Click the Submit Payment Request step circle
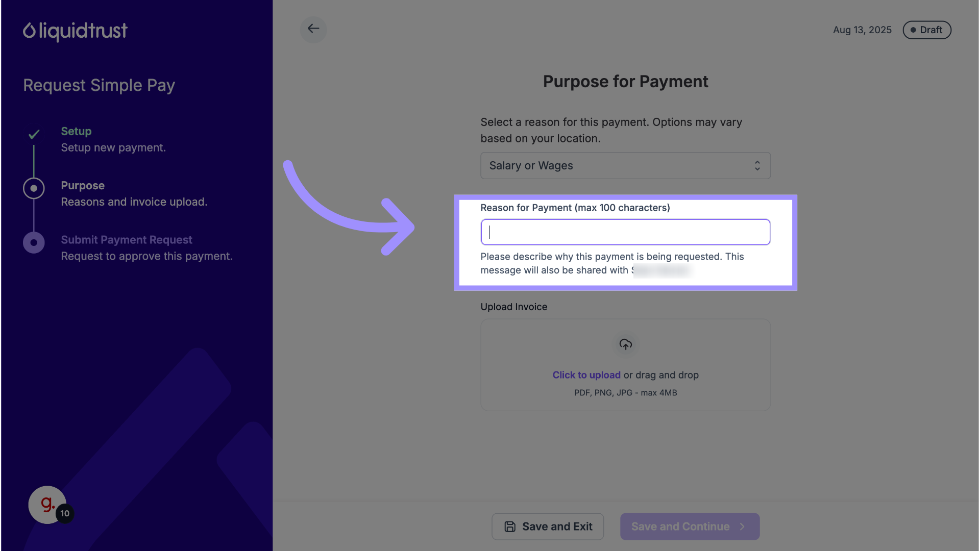 click(x=34, y=243)
